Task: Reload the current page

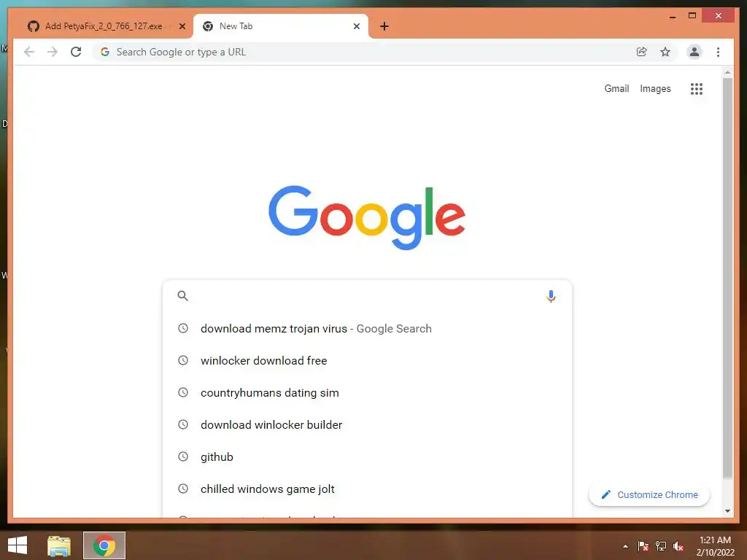Action: pos(76,52)
